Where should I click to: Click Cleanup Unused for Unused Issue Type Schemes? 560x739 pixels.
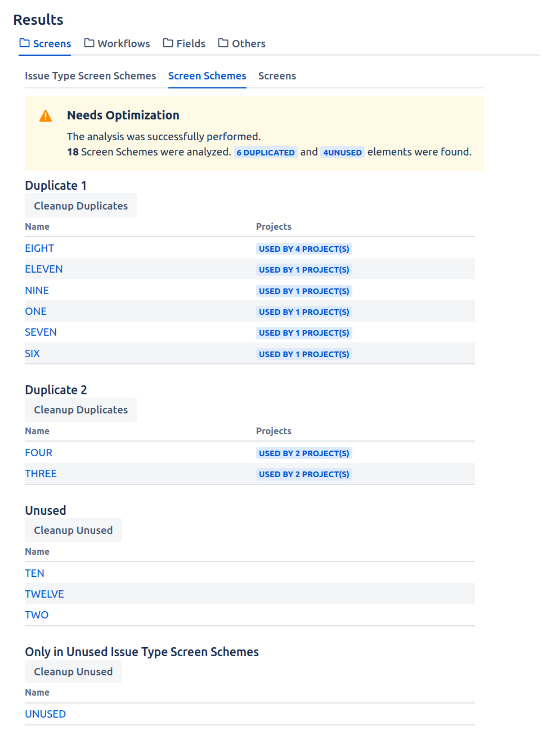[x=73, y=672]
